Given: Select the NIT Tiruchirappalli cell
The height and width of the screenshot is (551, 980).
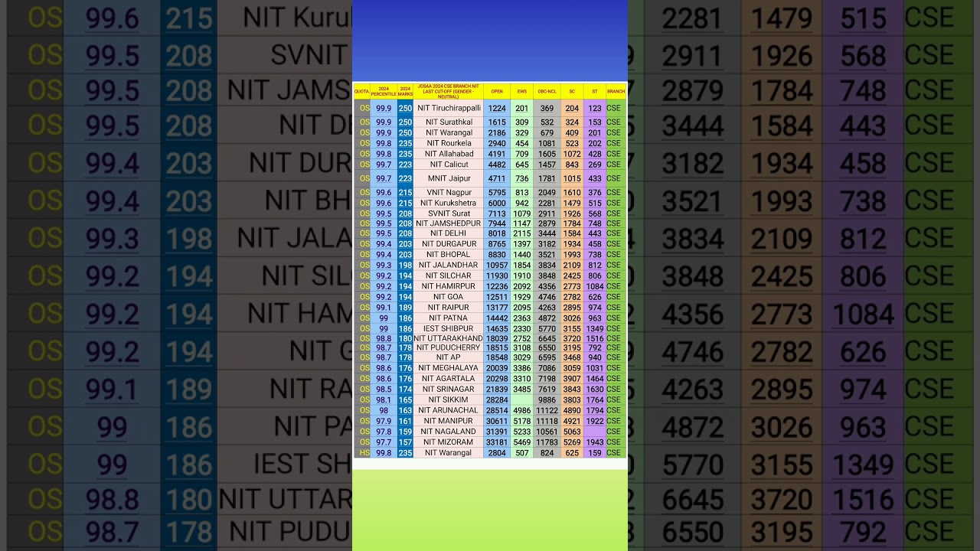Looking at the screenshot, I should click(449, 109).
